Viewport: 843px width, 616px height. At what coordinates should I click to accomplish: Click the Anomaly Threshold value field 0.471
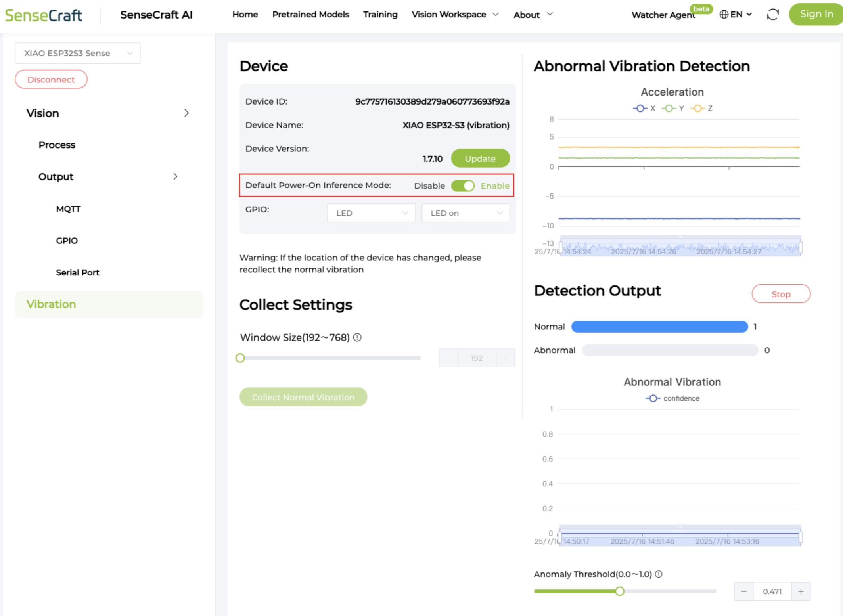tap(772, 591)
